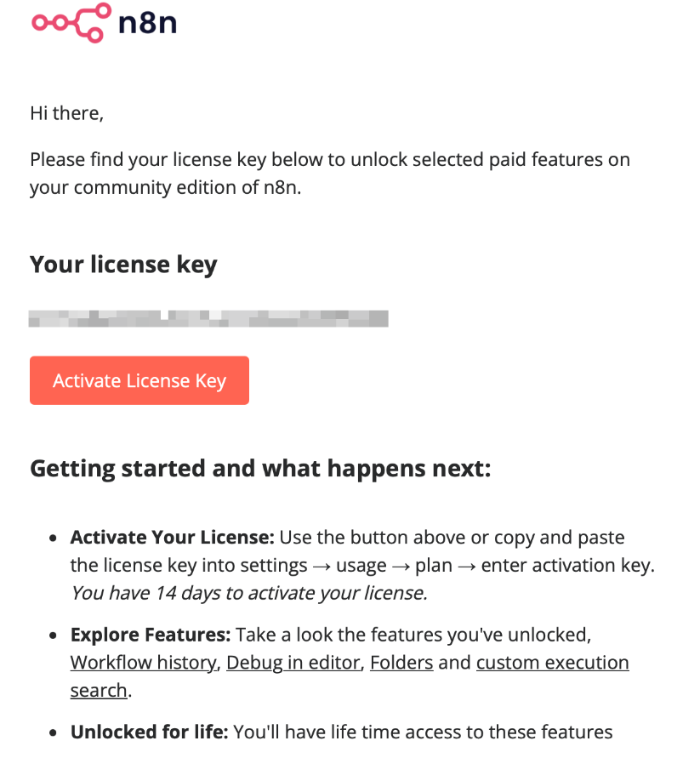The image size is (700, 758).
Task: Click the 'Getting started and what happens next' heading
Action: coord(259,468)
